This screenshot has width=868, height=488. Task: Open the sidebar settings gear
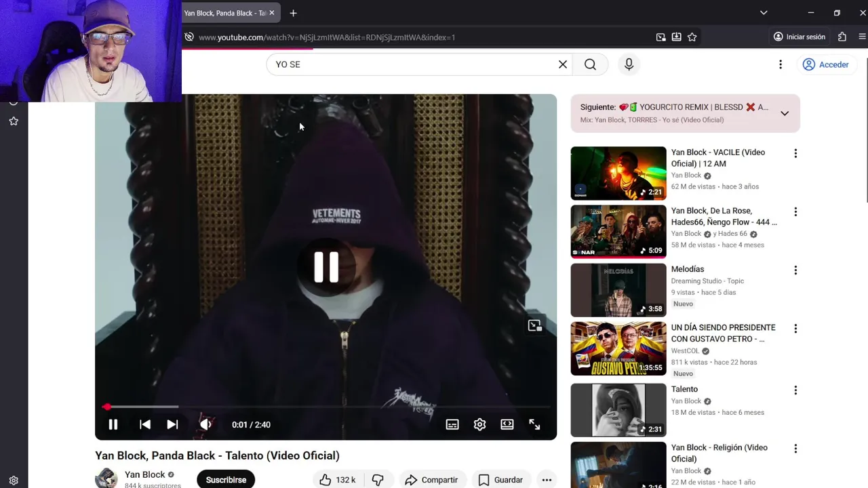pos(14,481)
